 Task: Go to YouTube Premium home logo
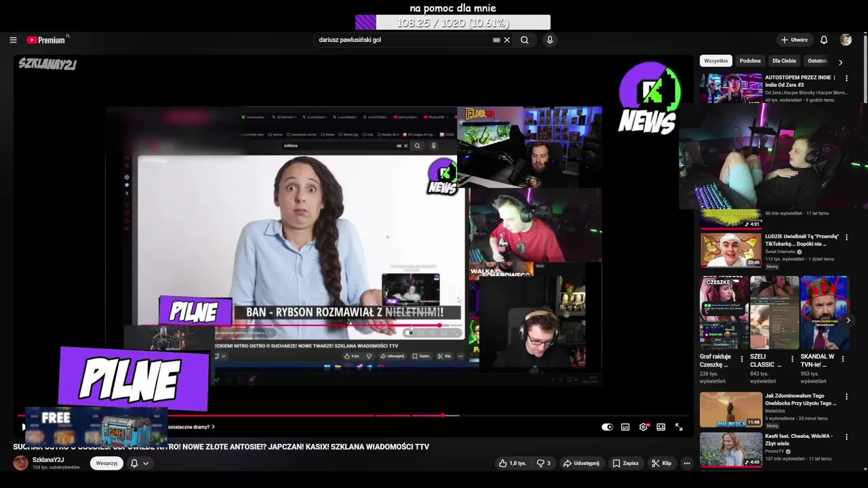47,40
